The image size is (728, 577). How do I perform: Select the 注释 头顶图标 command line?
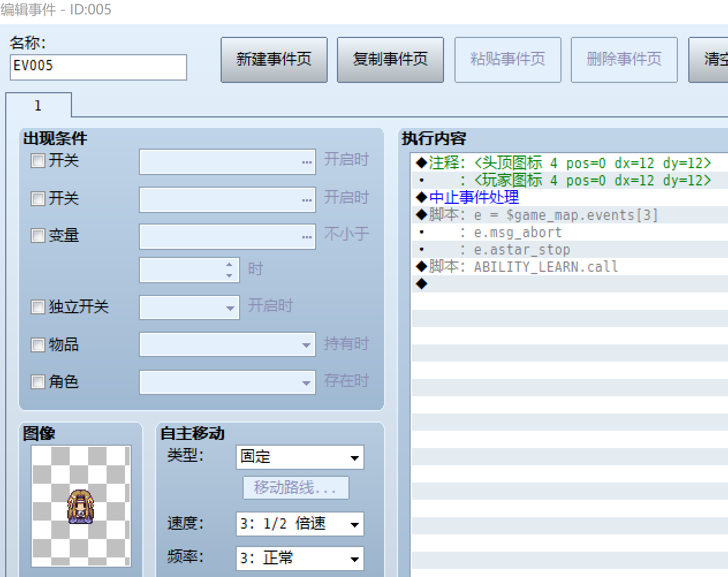[x=570, y=163]
